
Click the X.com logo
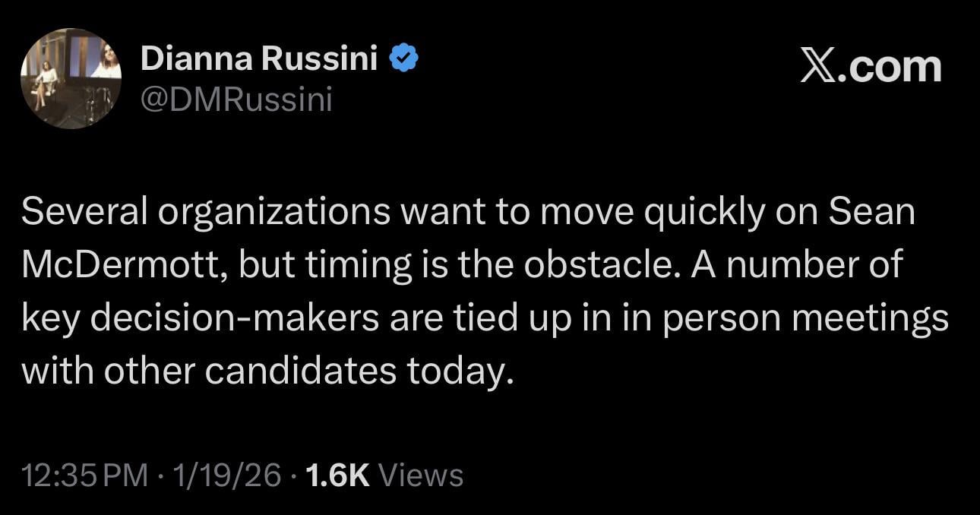coord(871,67)
